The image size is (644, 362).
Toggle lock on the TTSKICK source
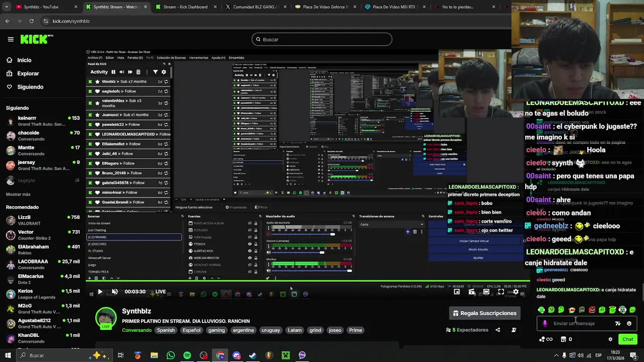[256, 244]
